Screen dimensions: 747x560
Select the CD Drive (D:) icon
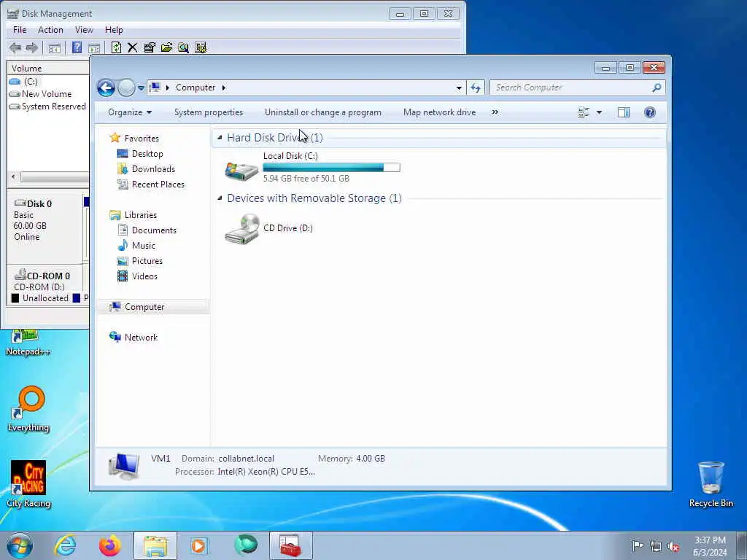click(x=242, y=228)
